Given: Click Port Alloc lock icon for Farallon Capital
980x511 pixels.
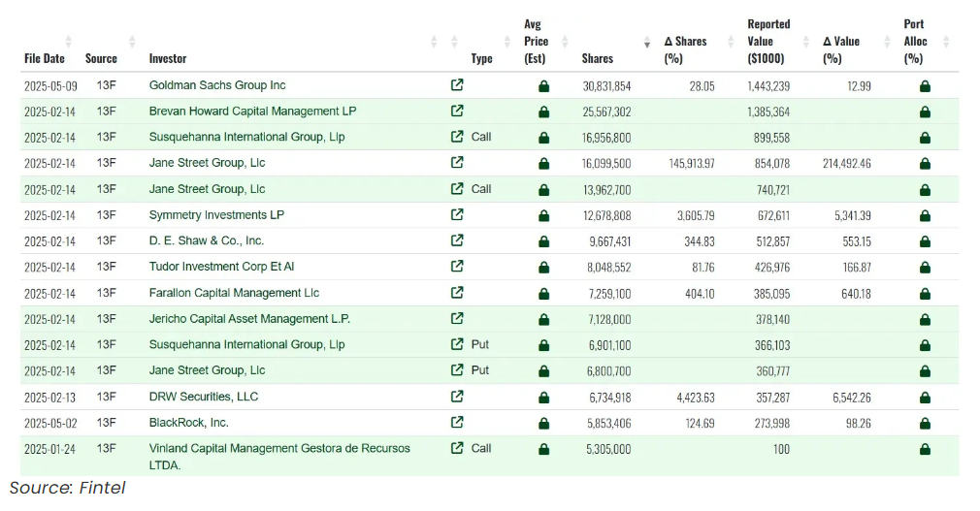Looking at the screenshot, I should click(925, 293).
